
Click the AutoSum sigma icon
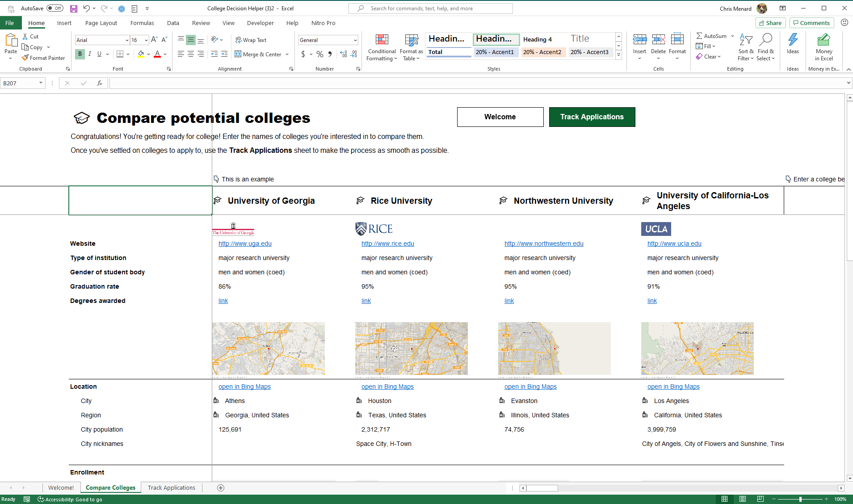pos(699,36)
